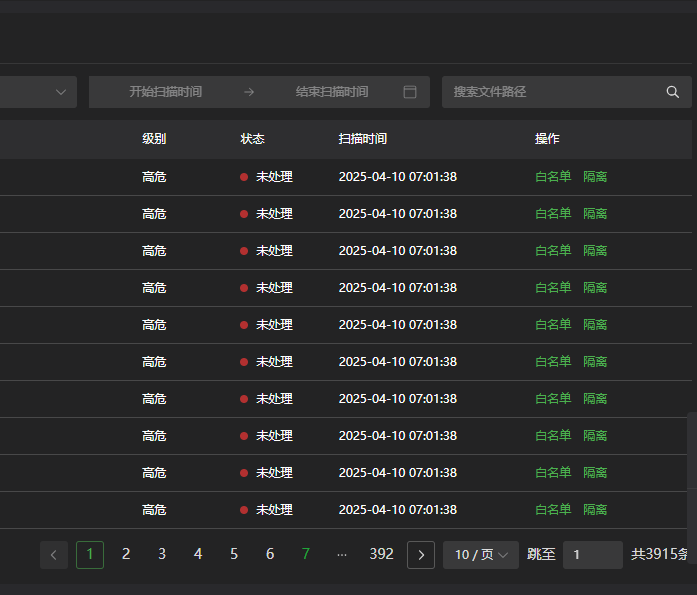Click 隔离 in the second table row

click(x=595, y=214)
